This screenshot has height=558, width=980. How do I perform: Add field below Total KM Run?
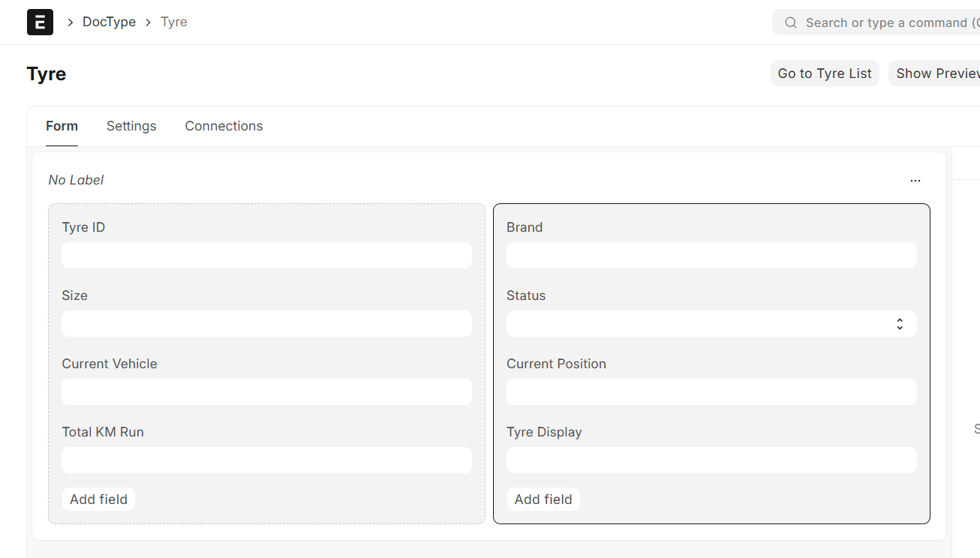pos(98,499)
